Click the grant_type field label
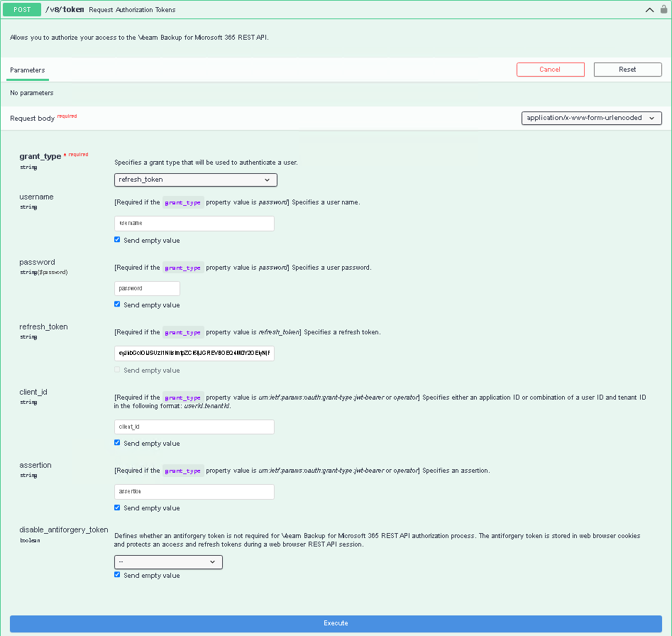672x636 pixels. [40, 156]
